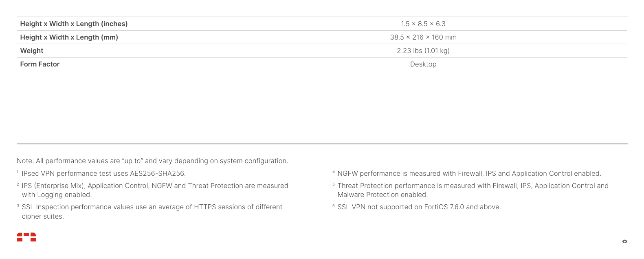This screenshot has width=644, height=259.
Task: Click the superscript 6 footnote marker
Action: pos(334,206)
